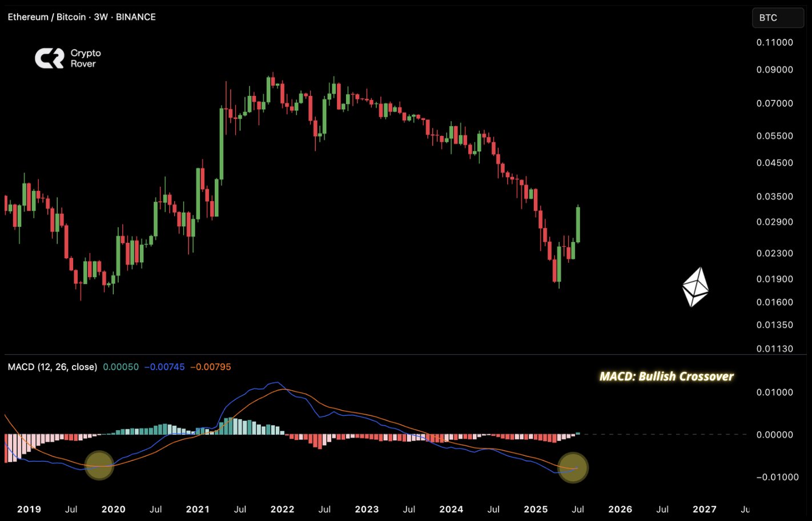Screen dimensions: 812x521
Task: Click the 2022 time axis label
Action: click(x=282, y=509)
